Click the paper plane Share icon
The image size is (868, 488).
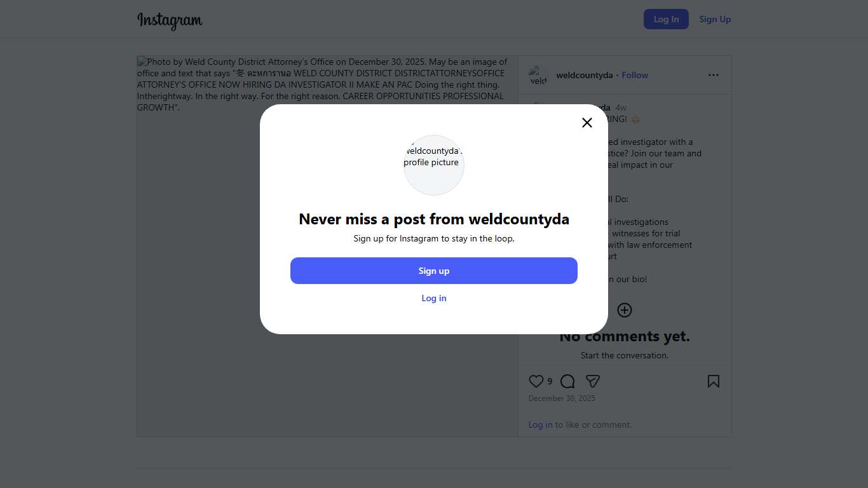(593, 381)
